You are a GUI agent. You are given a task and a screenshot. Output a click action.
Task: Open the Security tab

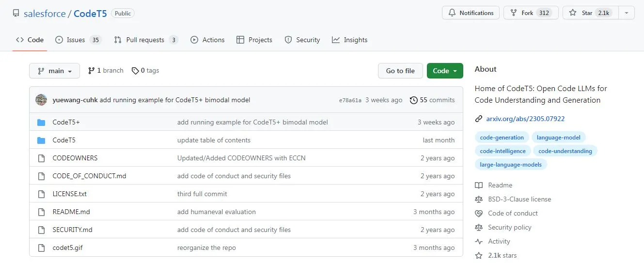tap(302, 40)
